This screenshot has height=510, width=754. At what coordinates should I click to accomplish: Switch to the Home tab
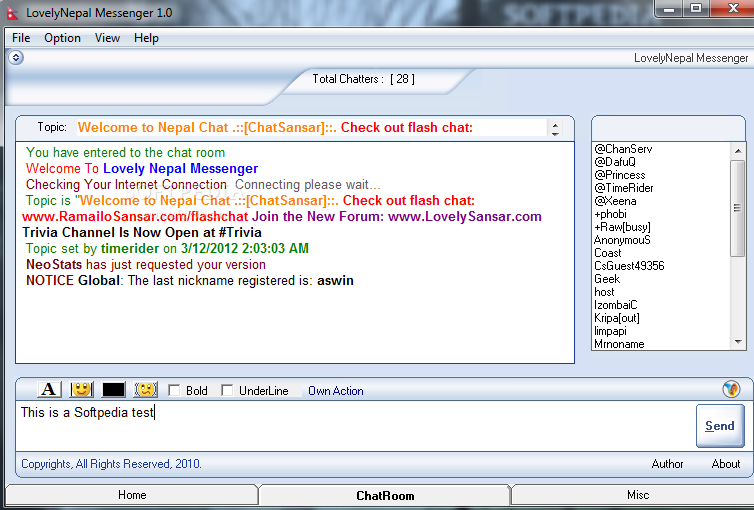(x=132, y=495)
